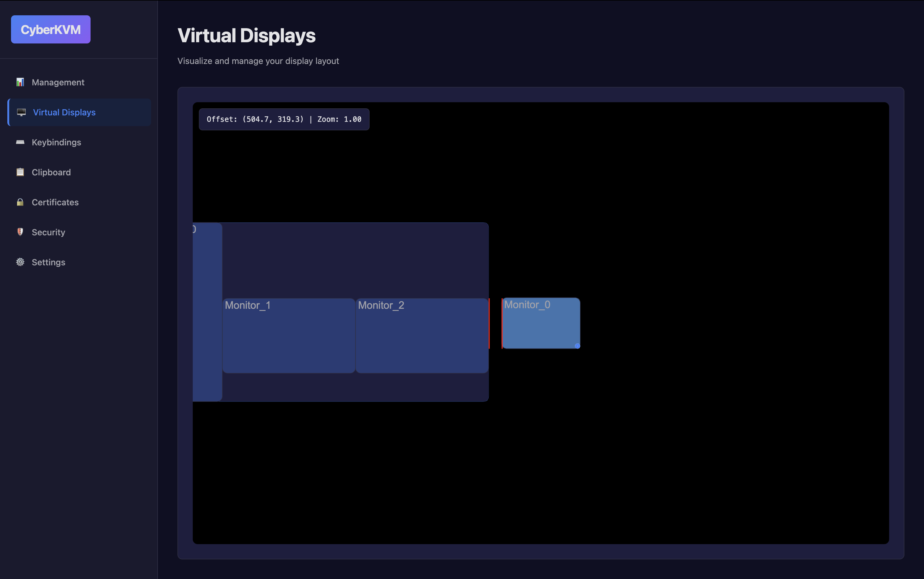Open Clipboard via its clipboard icon
Screen dimensions: 924x579
click(20, 172)
